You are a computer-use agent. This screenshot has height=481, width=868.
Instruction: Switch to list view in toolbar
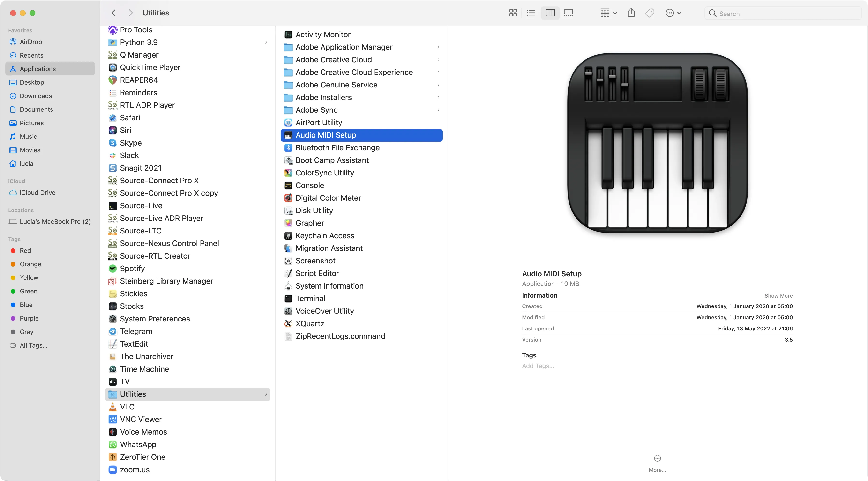pos(531,13)
